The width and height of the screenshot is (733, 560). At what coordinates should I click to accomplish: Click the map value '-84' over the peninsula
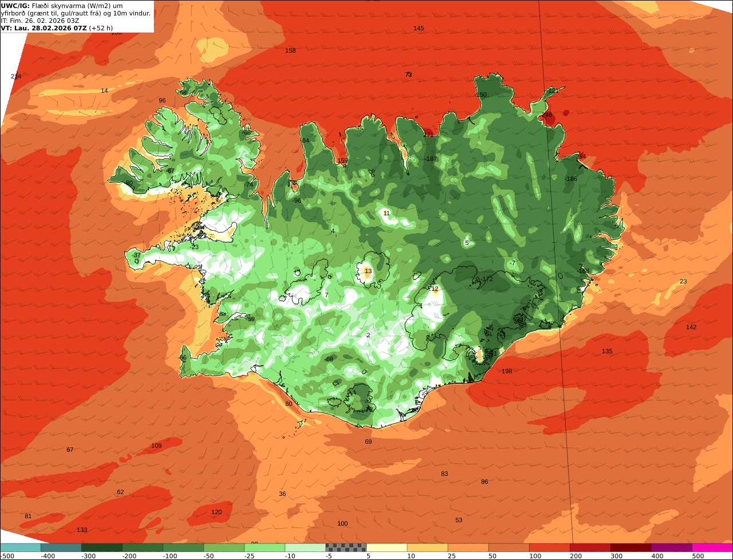305,140
